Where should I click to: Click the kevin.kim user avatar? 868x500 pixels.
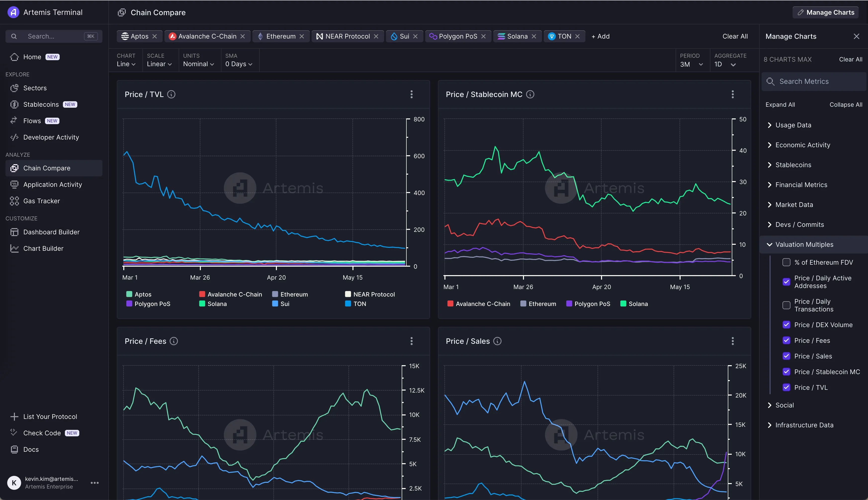point(14,483)
